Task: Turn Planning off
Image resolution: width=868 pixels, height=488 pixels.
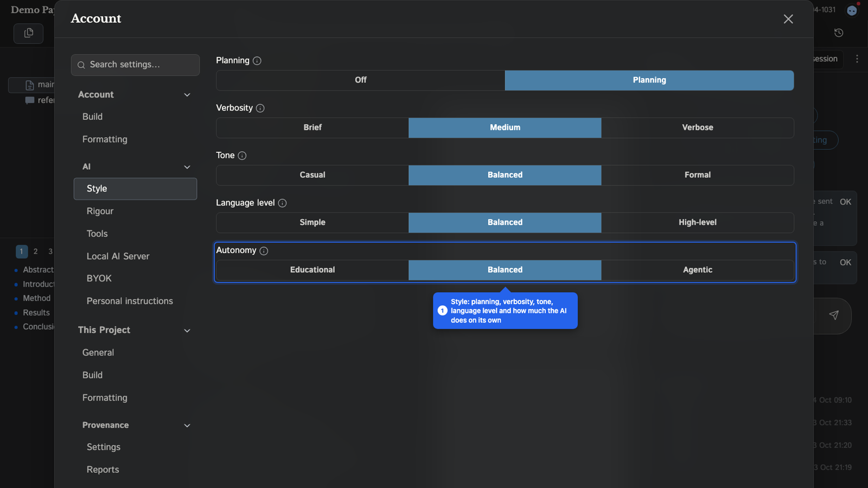Action: coord(361,80)
